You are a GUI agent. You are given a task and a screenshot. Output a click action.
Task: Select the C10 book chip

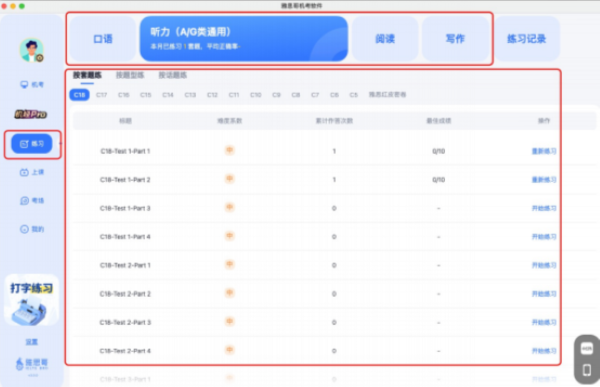(x=256, y=95)
